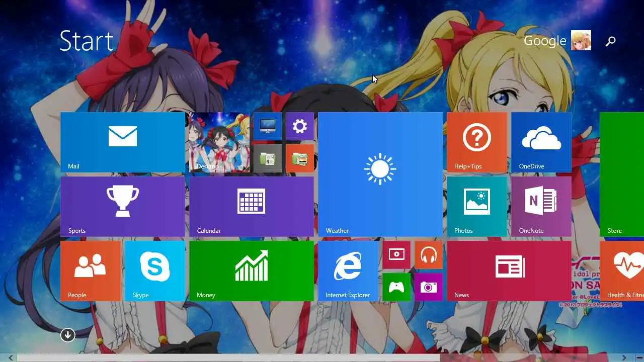Open the Music headphones tile
The width and height of the screenshot is (644, 362).
click(428, 255)
